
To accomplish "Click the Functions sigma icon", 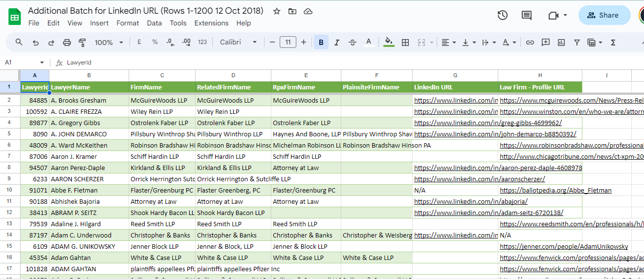I will [x=613, y=43].
